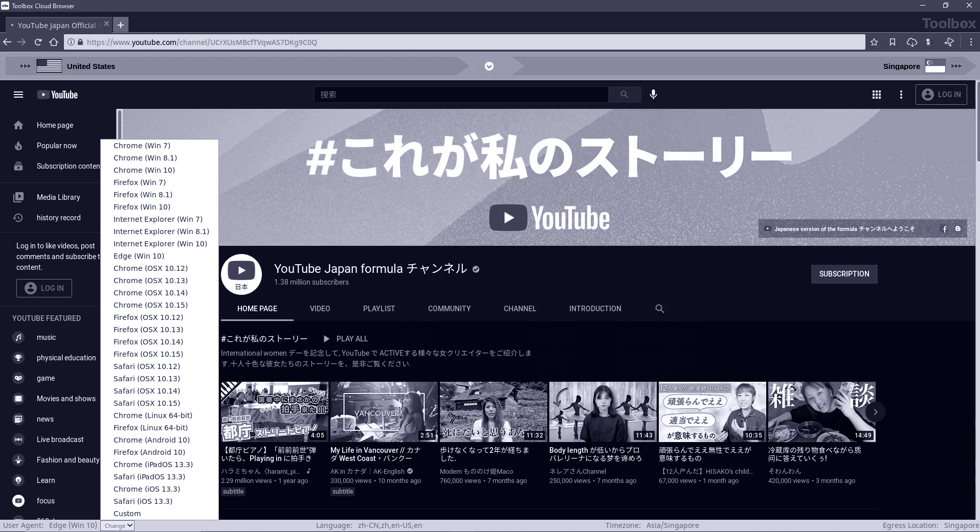Click the SUBSCRIPTION button
The image size is (980, 532).
844,274
